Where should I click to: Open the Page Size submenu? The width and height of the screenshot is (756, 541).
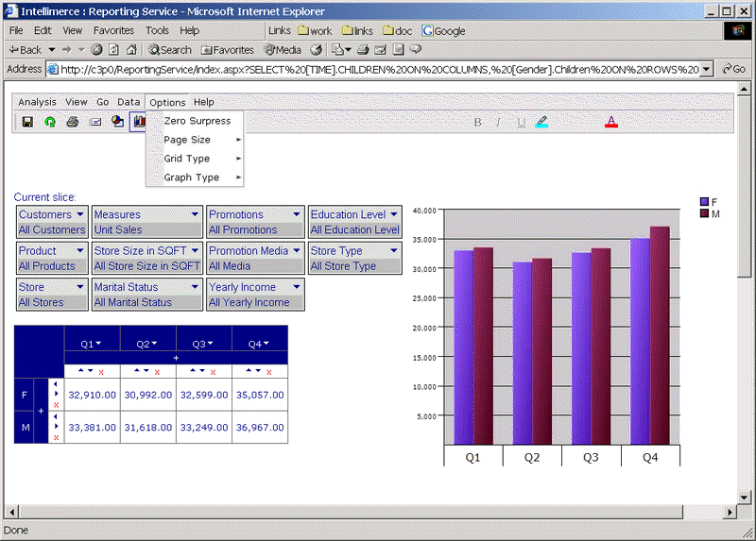tap(195, 140)
